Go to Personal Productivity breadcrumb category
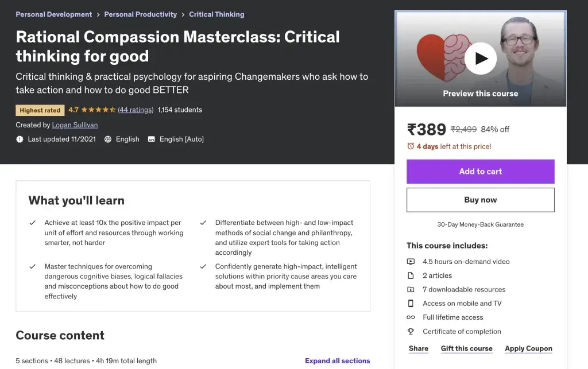 point(140,14)
